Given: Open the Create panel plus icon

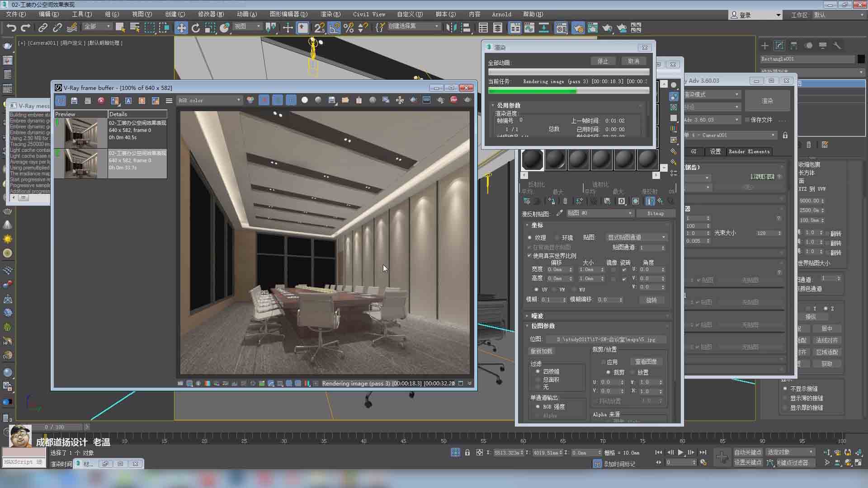Looking at the screenshot, I should [765, 46].
